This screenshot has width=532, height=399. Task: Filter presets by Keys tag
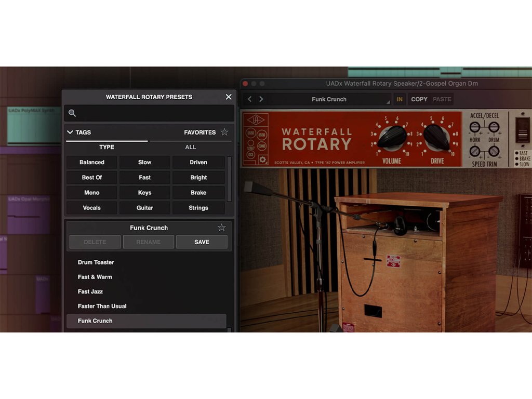(145, 193)
